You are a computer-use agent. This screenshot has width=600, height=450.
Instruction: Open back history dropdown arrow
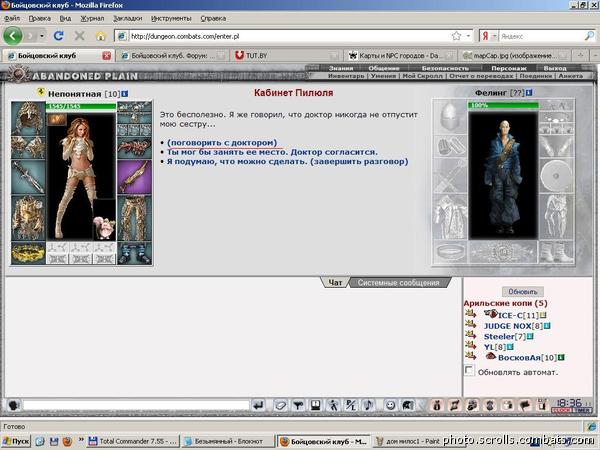[42, 36]
